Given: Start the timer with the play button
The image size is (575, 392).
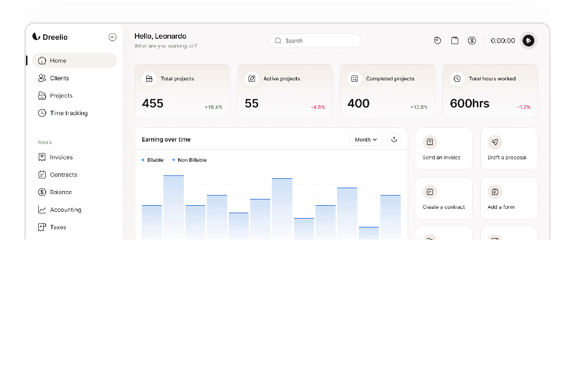Looking at the screenshot, I should pyautogui.click(x=528, y=41).
